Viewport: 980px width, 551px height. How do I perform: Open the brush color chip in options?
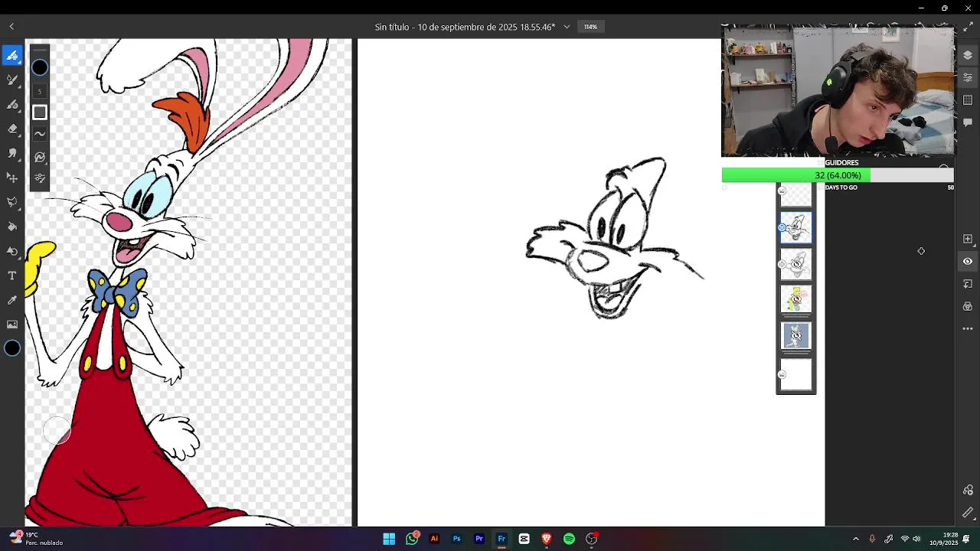pos(40,67)
